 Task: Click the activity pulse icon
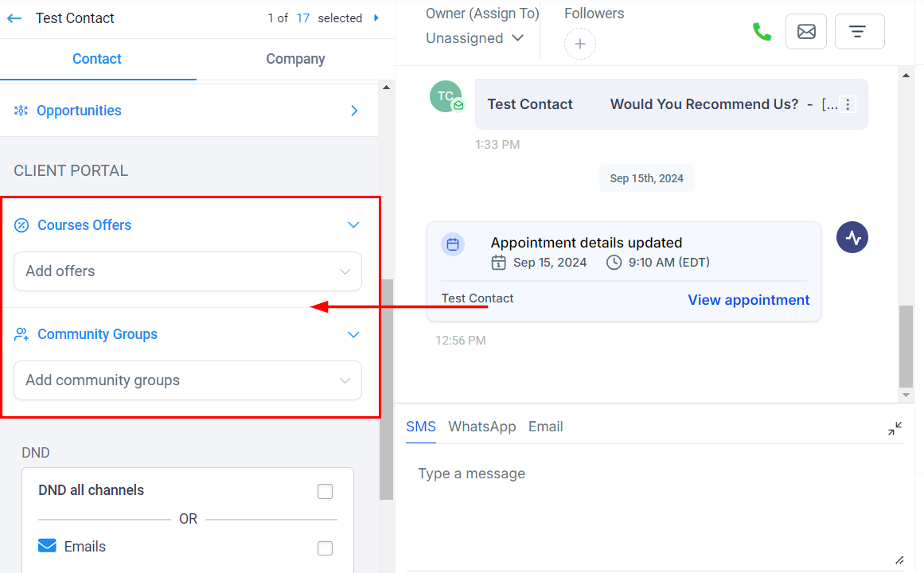[852, 237]
